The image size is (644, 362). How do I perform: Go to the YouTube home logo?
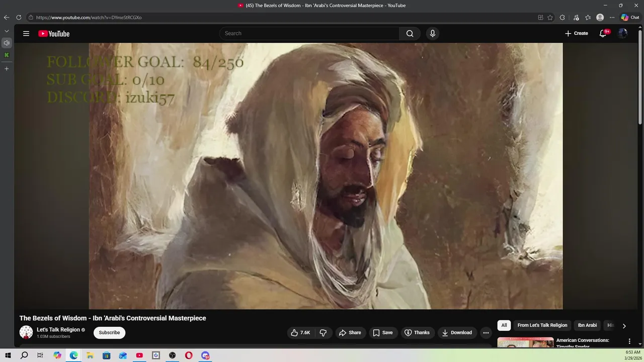pos(54,34)
